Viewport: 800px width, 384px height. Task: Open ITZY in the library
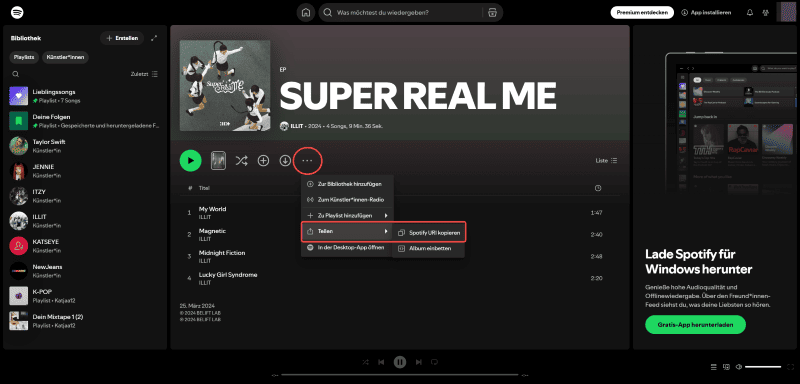[85, 196]
